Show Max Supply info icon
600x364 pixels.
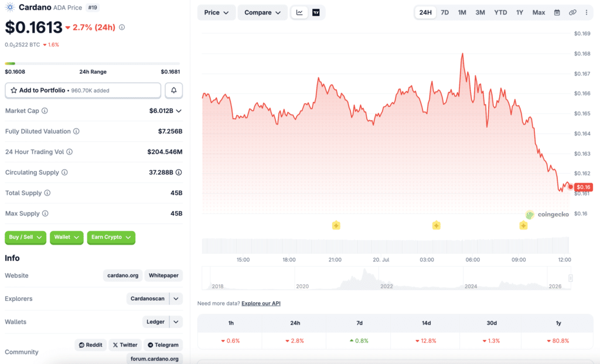[x=45, y=214]
